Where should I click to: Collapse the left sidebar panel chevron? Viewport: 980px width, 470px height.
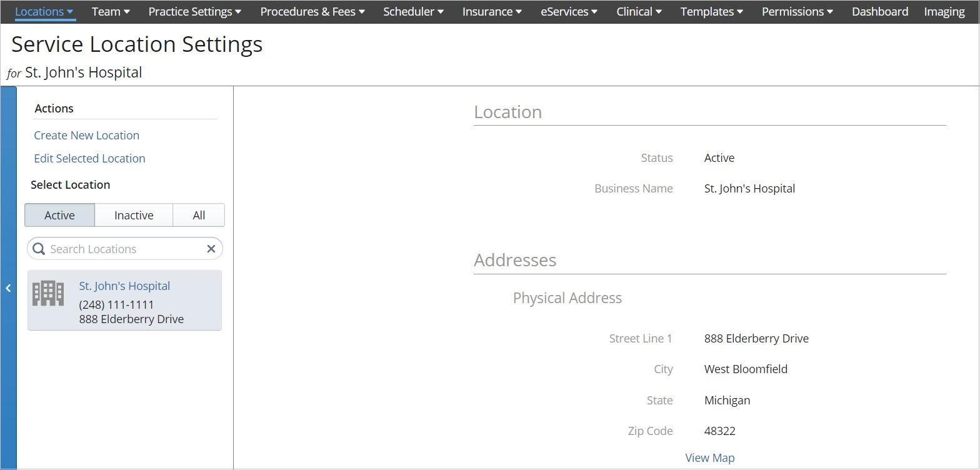[8, 288]
